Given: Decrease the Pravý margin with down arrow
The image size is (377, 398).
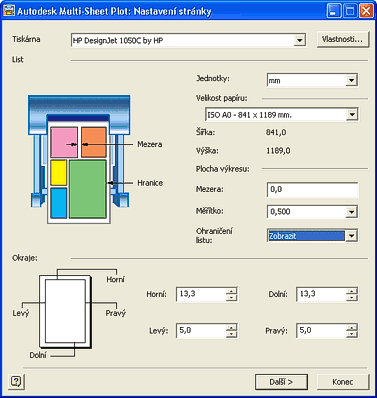Looking at the screenshot, I should [x=351, y=334].
